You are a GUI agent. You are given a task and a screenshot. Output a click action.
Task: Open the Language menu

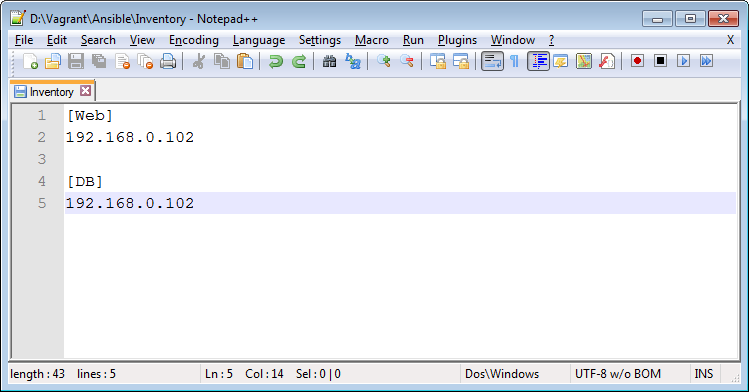(259, 40)
